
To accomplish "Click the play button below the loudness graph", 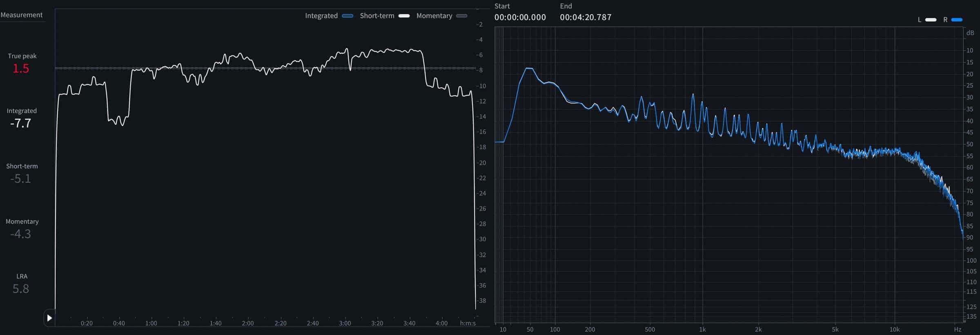I will (49, 318).
